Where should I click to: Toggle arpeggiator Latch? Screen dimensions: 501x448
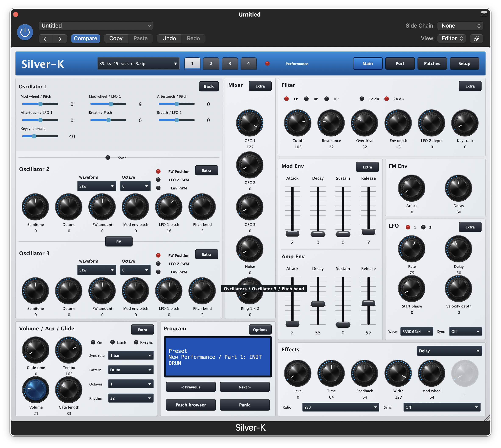point(113,342)
